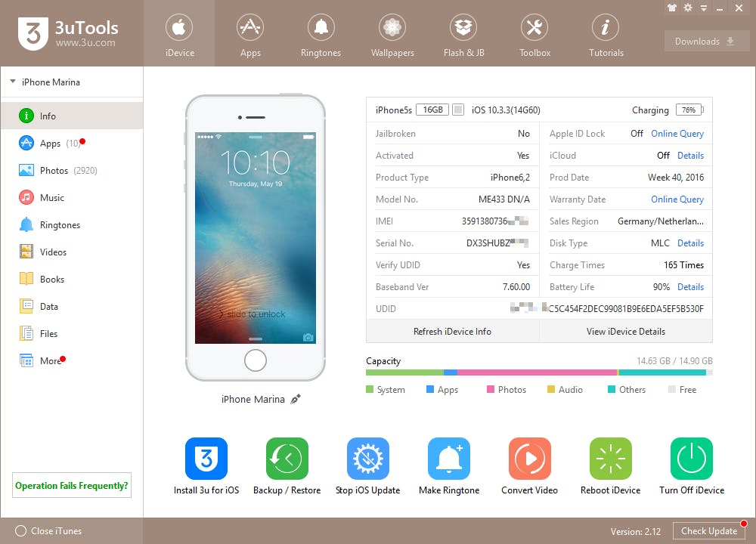The image size is (756, 544).
Task: Click the Make Ringtone icon
Action: [x=449, y=458]
